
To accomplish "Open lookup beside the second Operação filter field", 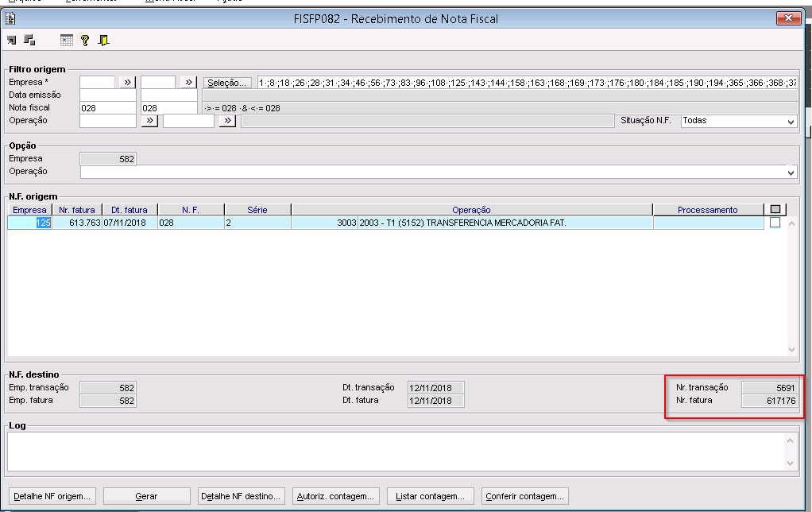I will click(226, 121).
